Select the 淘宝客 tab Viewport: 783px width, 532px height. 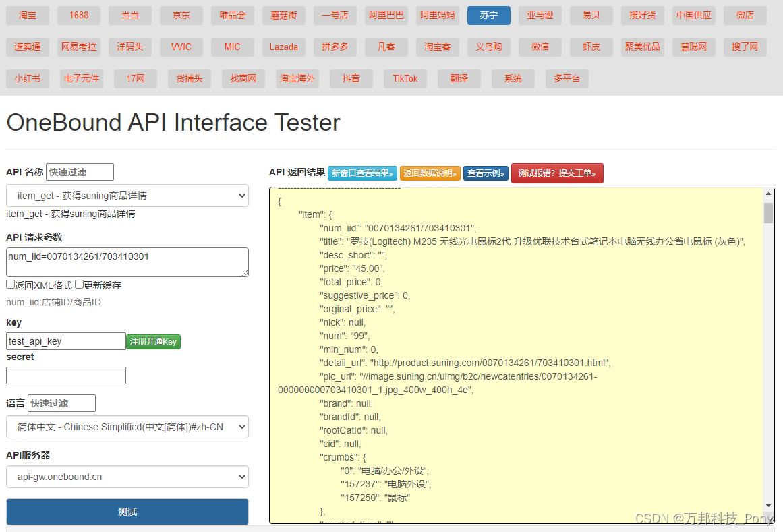click(x=438, y=47)
